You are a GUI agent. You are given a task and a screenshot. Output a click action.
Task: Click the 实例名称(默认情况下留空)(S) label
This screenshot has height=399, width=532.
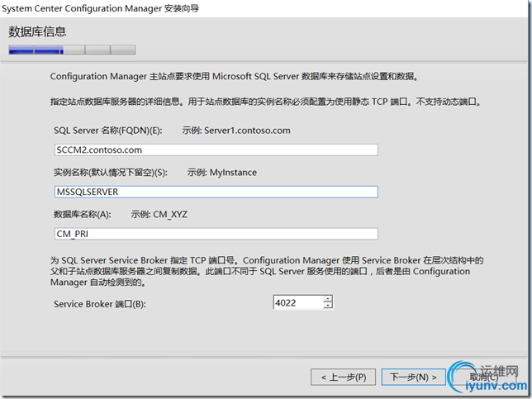tap(110, 173)
